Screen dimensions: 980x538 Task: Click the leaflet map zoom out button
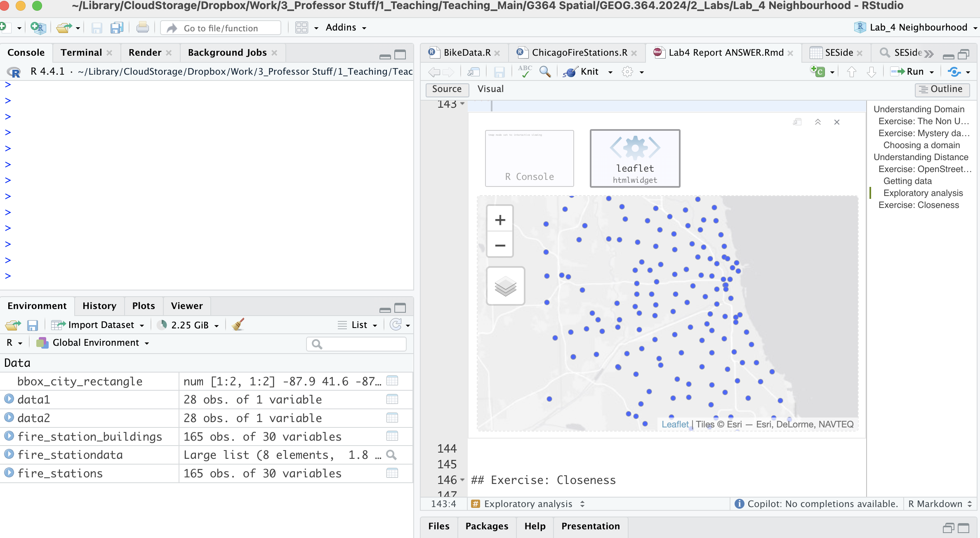pos(500,245)
